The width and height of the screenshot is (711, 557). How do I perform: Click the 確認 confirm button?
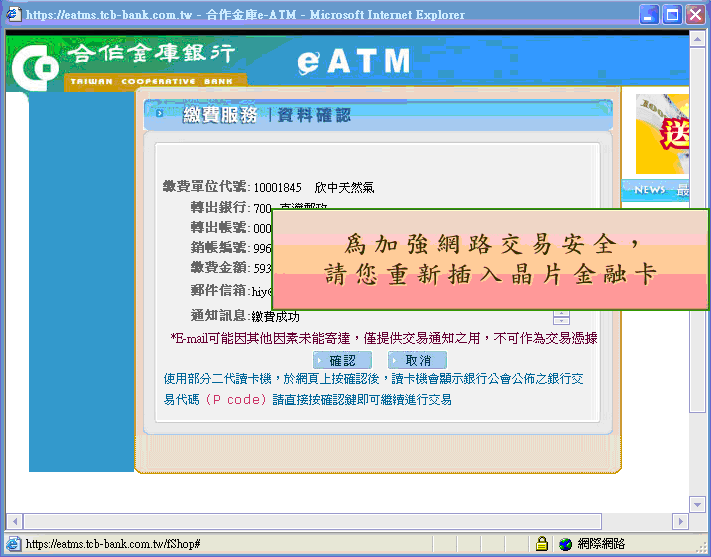[x=342, y=360]
